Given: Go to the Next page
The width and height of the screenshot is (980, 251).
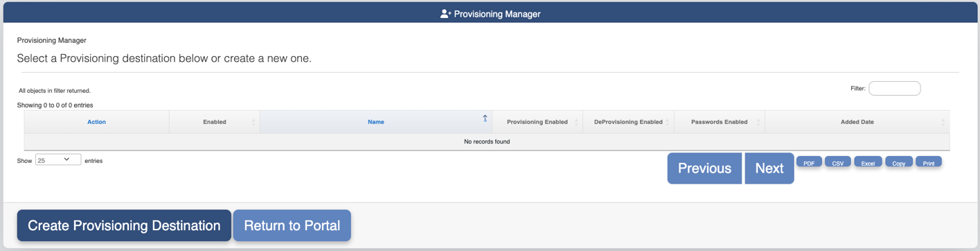Looking at the screenshot, I should click(x=769, y=168).
